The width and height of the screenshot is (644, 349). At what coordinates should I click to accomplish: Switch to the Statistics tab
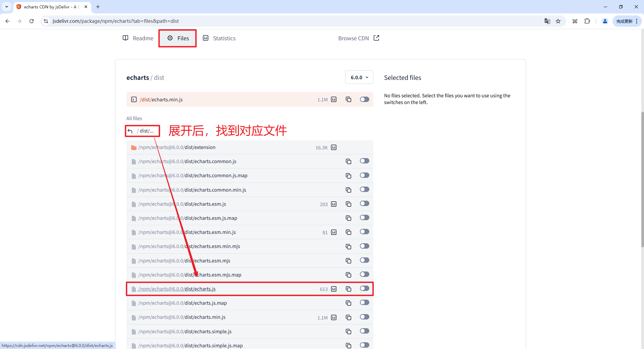(x=219, y=38)
